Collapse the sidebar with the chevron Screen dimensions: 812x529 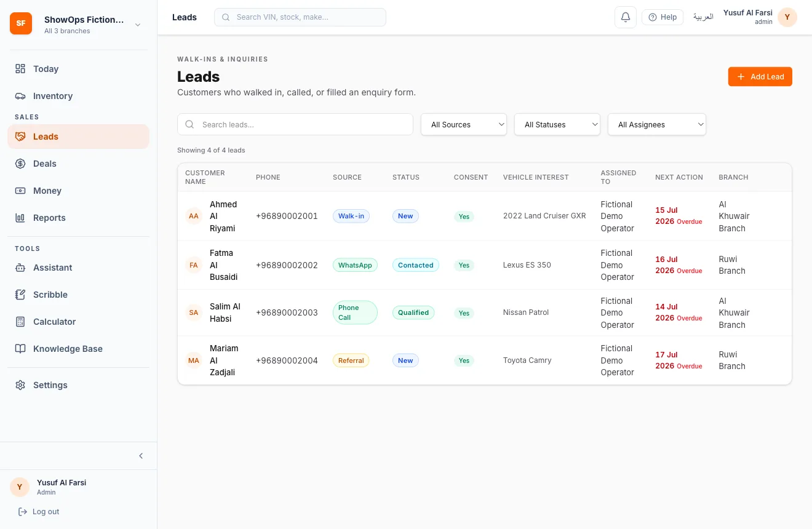click(141, 456)
